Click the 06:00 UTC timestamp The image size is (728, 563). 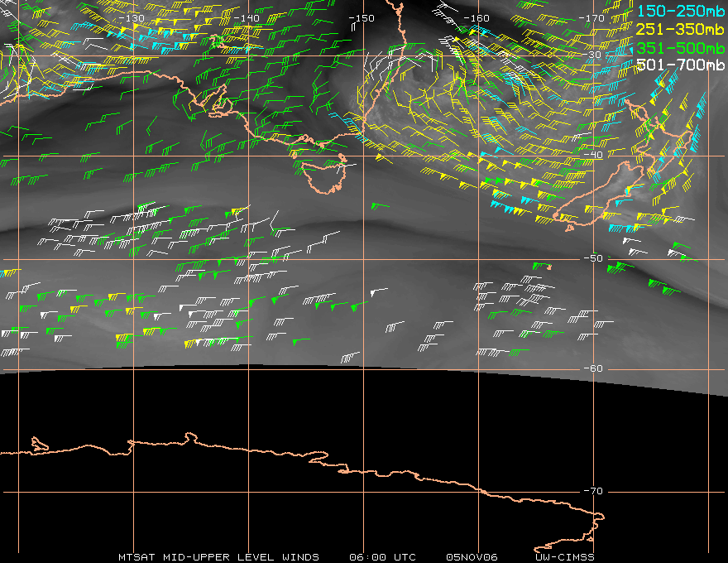382,557
